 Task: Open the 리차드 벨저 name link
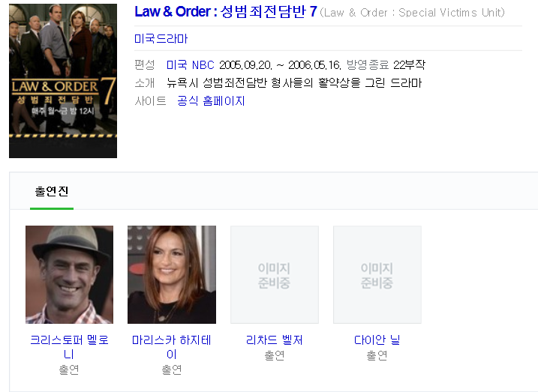click(275, 340)
